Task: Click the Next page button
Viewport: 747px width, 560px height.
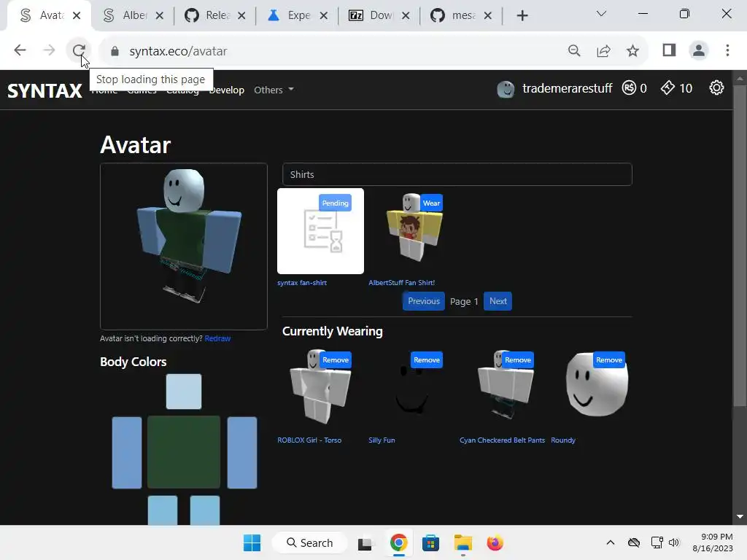Action: point(498,301)
